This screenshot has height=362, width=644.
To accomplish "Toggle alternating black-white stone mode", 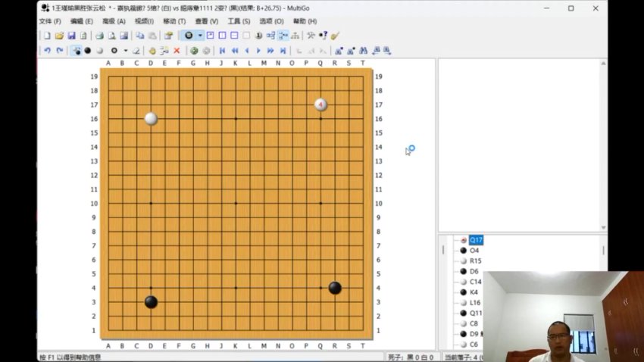I will coord(77,51).
